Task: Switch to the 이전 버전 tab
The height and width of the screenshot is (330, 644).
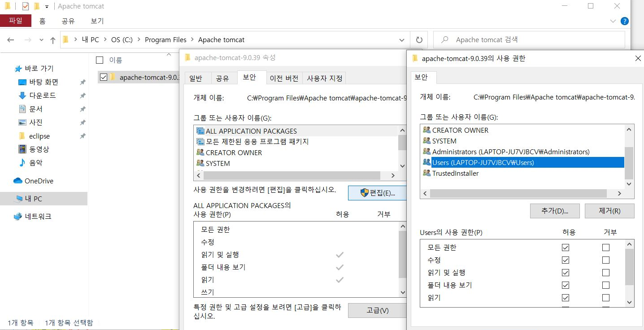Action: click(x=284, y=78)
